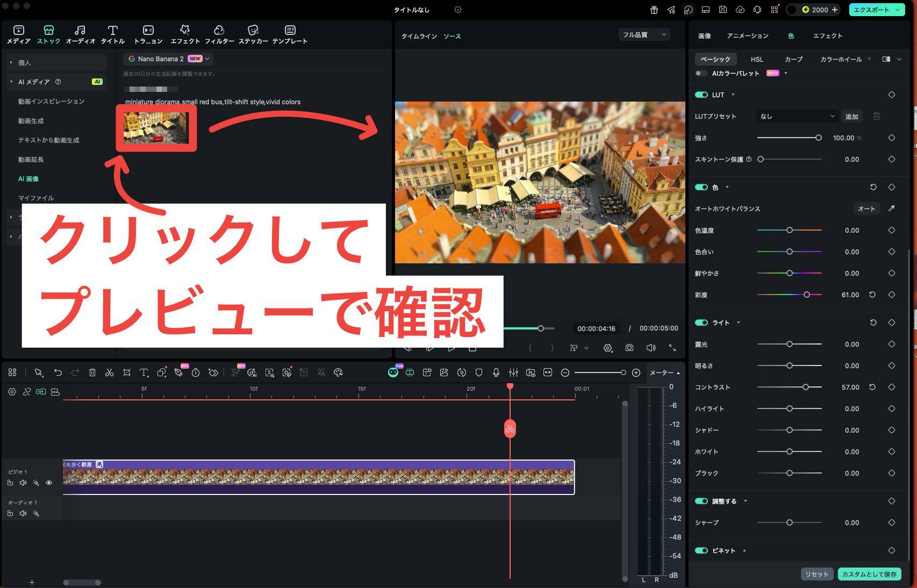Add keyframe for 色温度 row

point(891,230)
